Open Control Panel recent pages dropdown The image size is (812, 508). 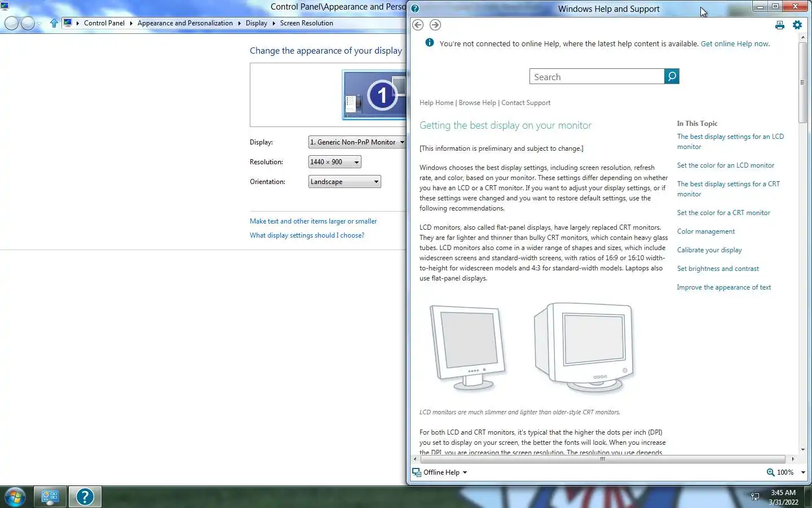coord(39,24)
